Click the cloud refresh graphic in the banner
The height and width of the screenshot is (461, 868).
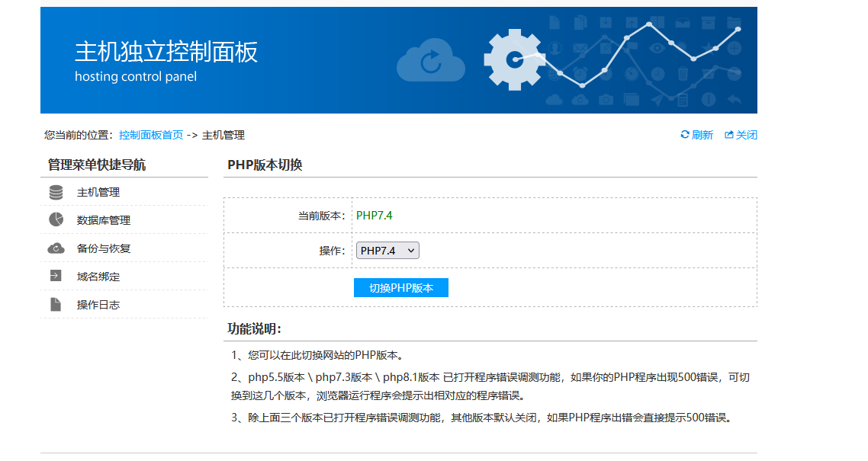coord(431,60)
